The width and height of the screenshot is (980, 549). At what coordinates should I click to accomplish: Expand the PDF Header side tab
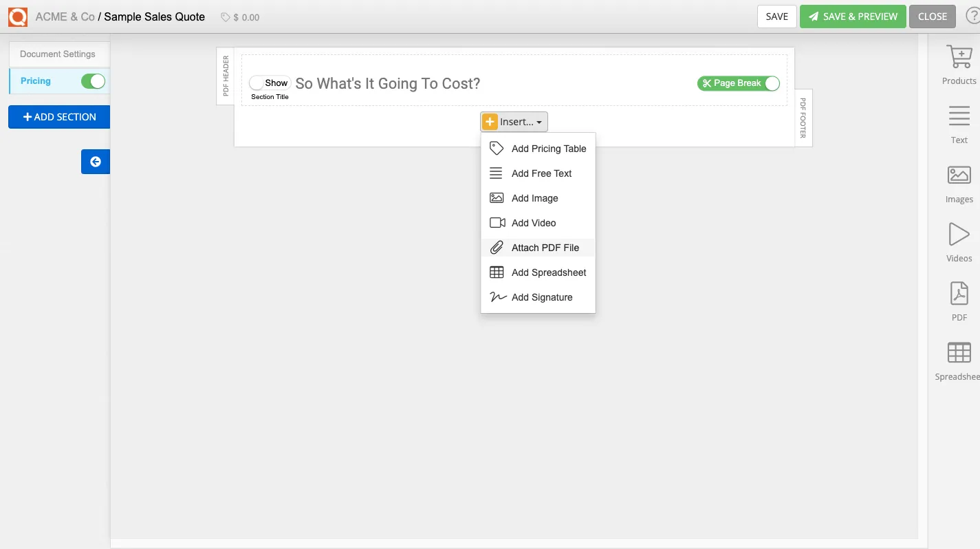(226, 76)
